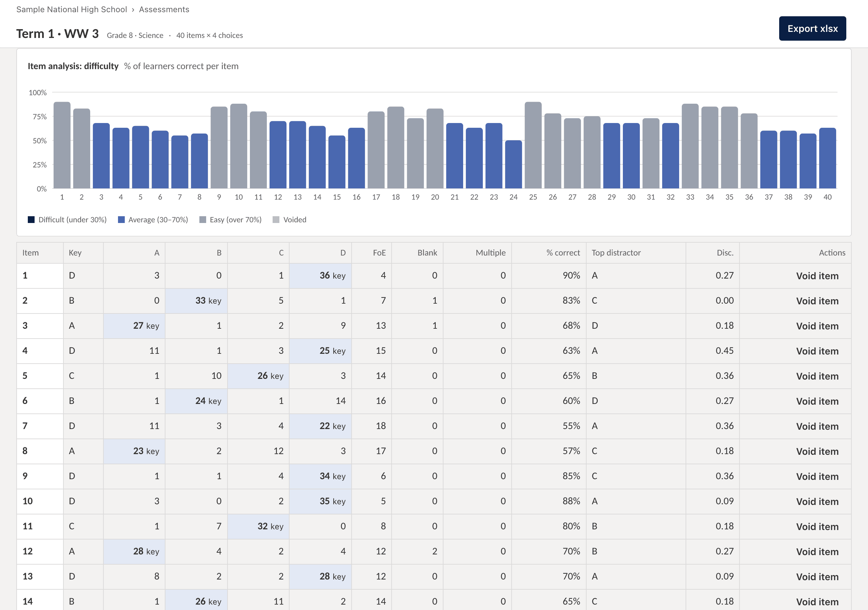Click the '90%' correct value
This screenshot has height=610, width=868.
571,276
